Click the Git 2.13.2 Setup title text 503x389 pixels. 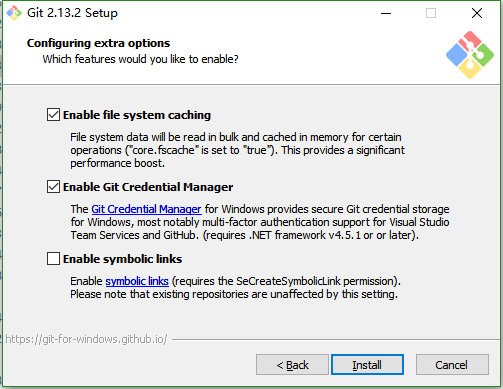pyautogui.click(x=72, y=13)
